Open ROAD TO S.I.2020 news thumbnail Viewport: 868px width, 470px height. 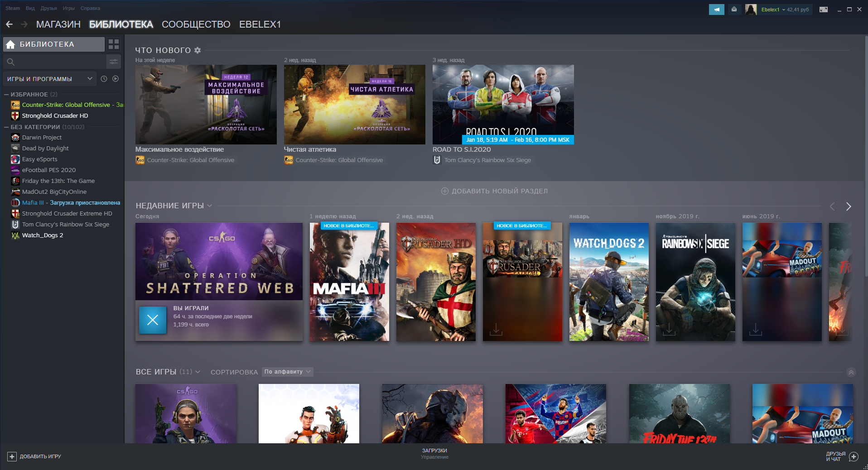[x=503, y=105]
